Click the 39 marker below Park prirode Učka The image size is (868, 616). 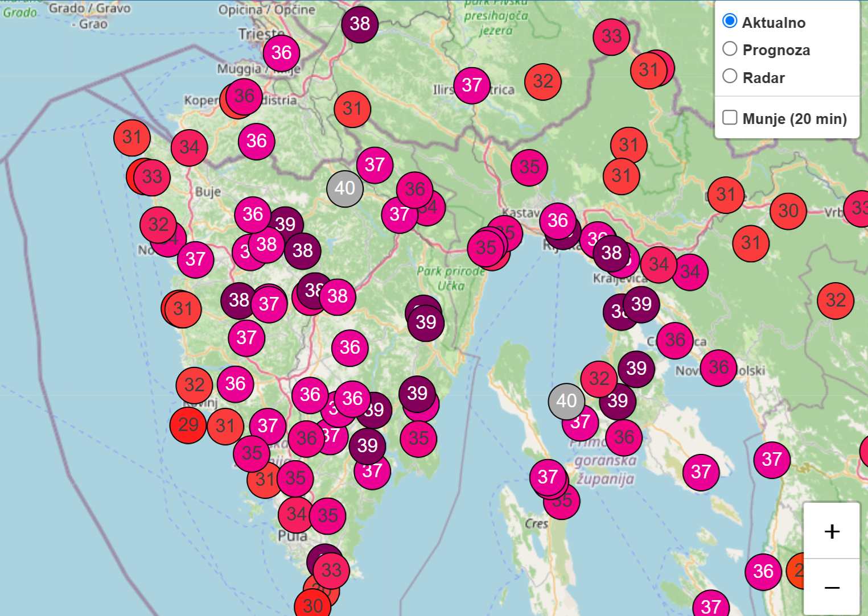coord(426,323)
